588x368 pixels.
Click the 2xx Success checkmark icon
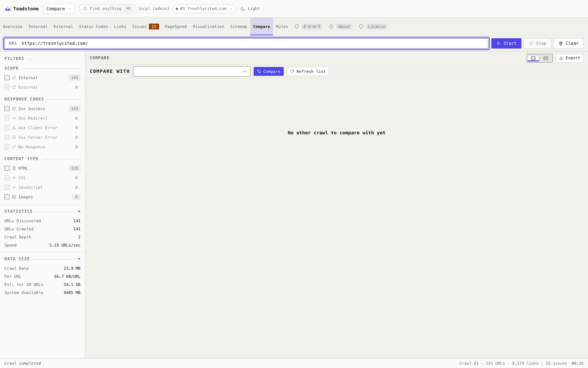(x=14, y=109)
